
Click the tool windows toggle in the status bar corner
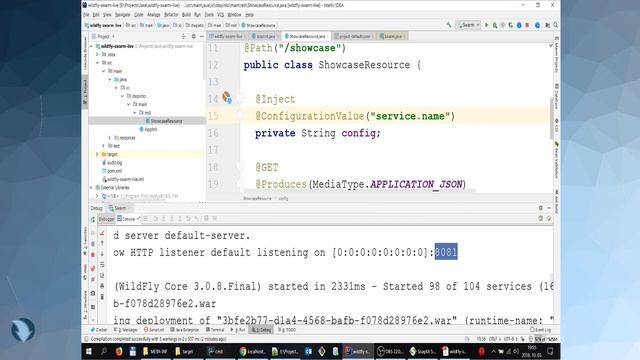tap(86, 339)
